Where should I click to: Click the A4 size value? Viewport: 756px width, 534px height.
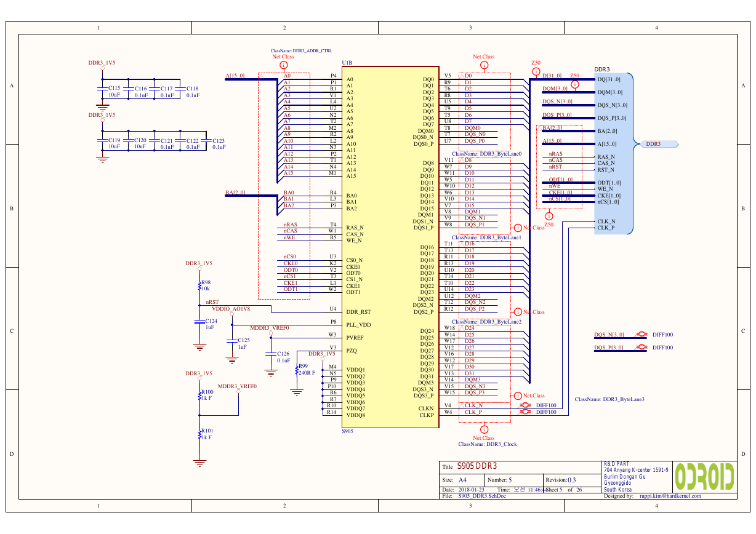click(463, 480)
